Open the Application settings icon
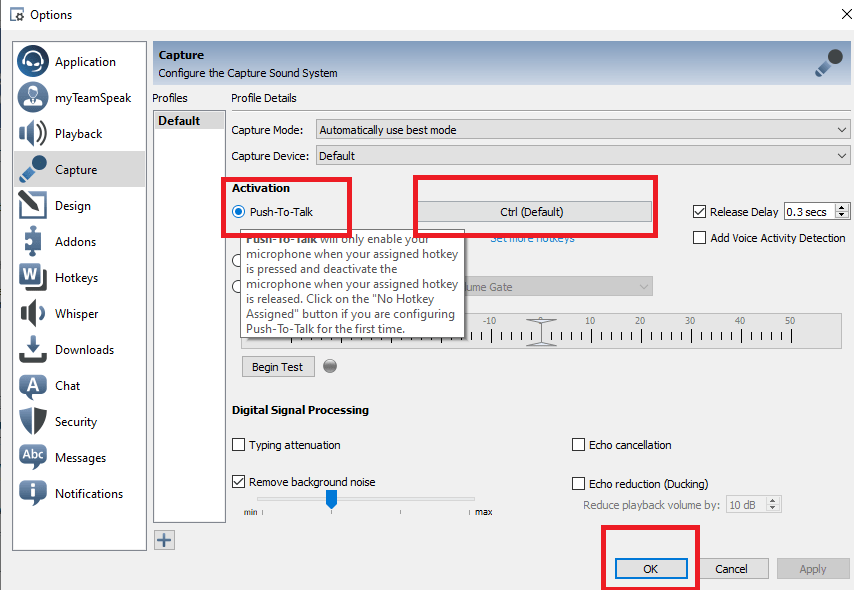Viewport: 854px width, 590px height. pos(33,62)
